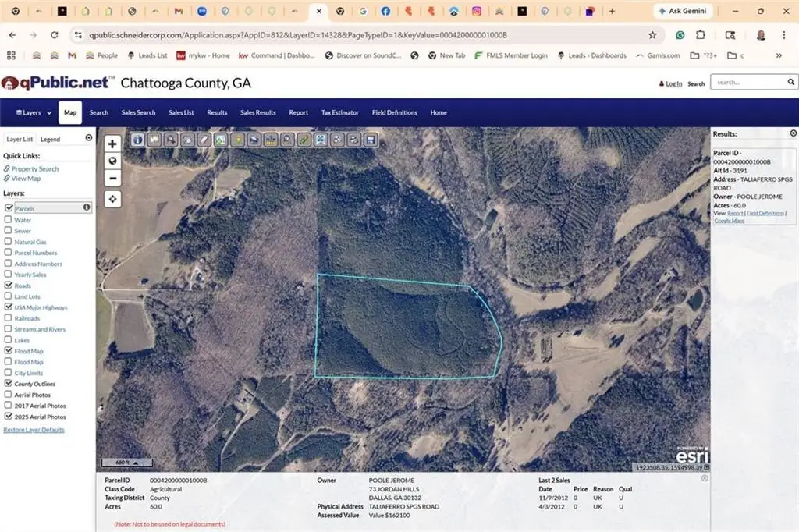Click the locate crosshair button on map
Image resolution: width=799 pixels, height=532 pixels.
pos(112,199)
